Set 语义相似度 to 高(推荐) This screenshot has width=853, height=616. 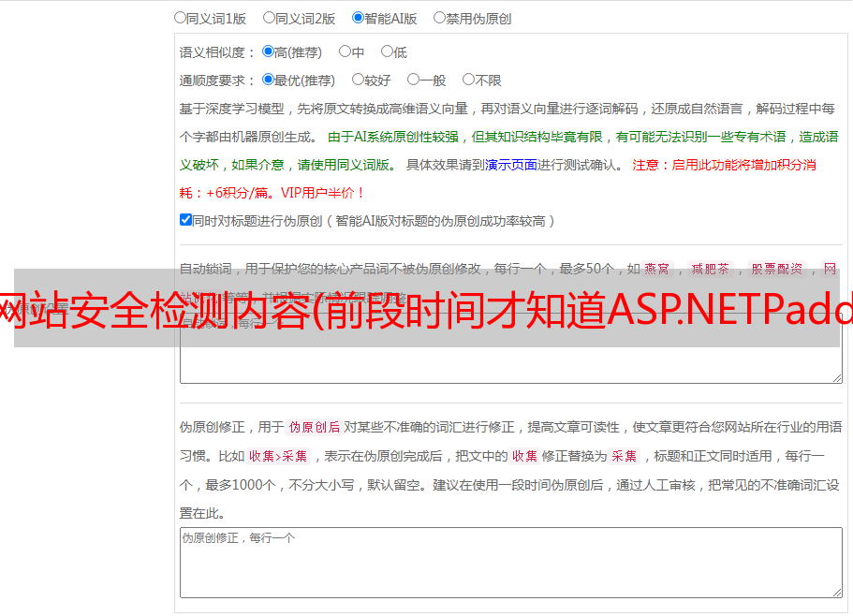coord(268,51)
